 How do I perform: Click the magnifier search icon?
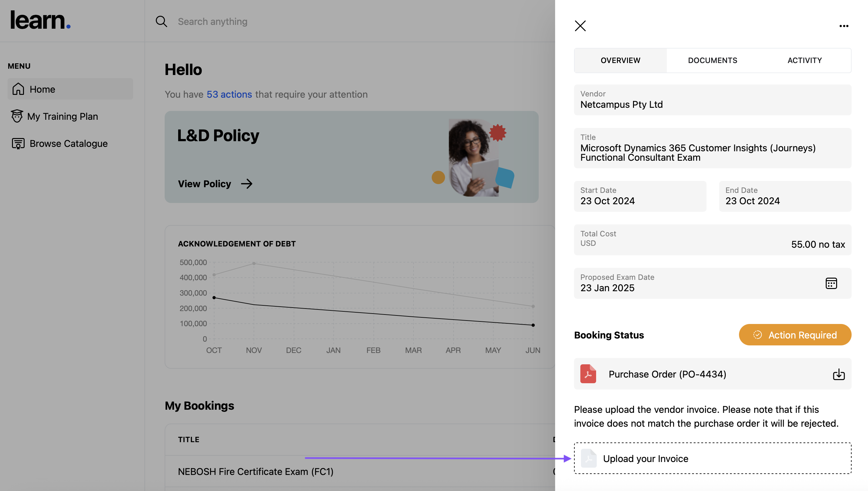pos(161,21)
